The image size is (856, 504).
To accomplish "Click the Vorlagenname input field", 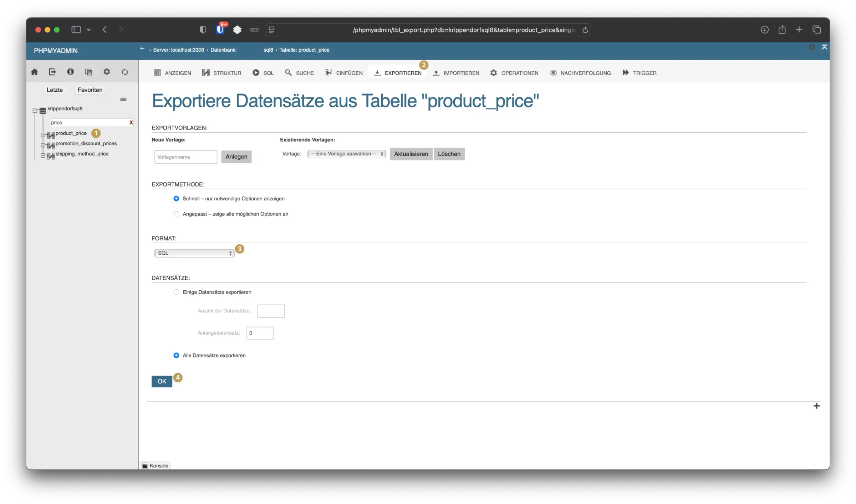I will click(185, 157).
